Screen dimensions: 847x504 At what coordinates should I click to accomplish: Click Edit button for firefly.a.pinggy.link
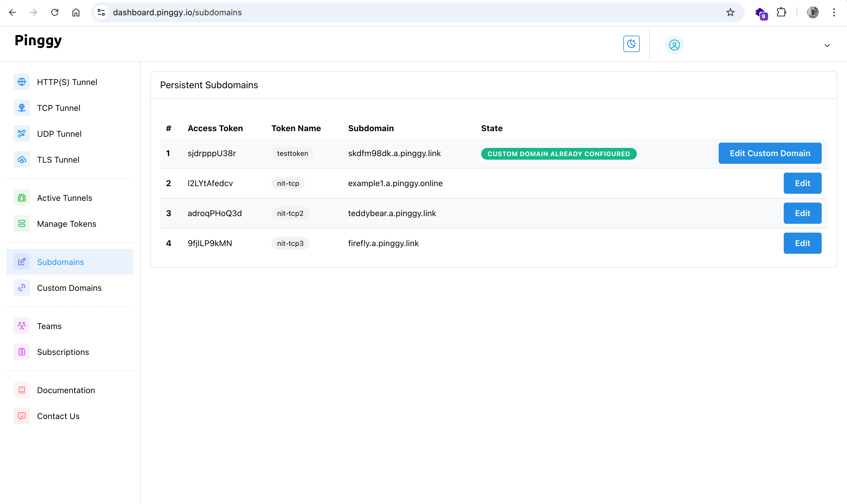click(x=803, y=243)
